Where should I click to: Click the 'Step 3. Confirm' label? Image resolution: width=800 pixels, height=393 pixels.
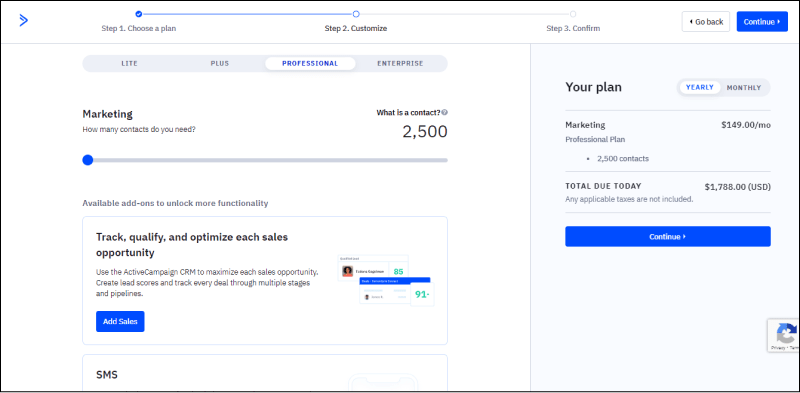pyautogui.click(x=573, y=29)
